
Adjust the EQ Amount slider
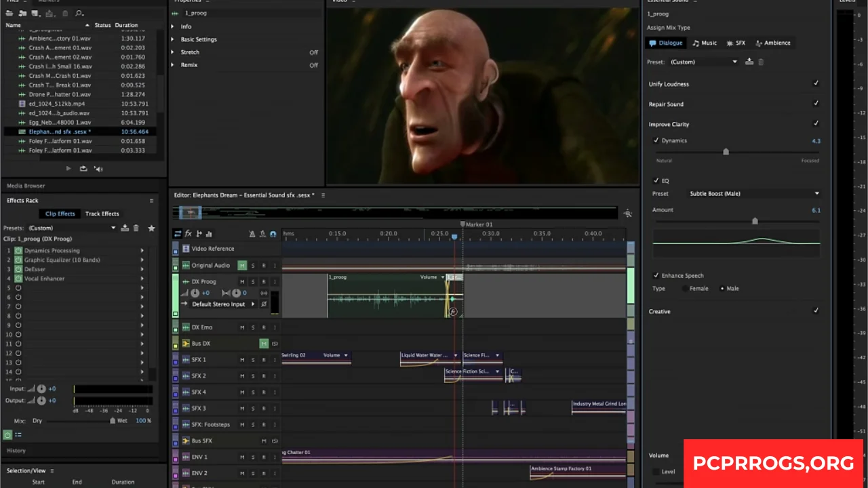pyautogui.click(x=755, y=221)
